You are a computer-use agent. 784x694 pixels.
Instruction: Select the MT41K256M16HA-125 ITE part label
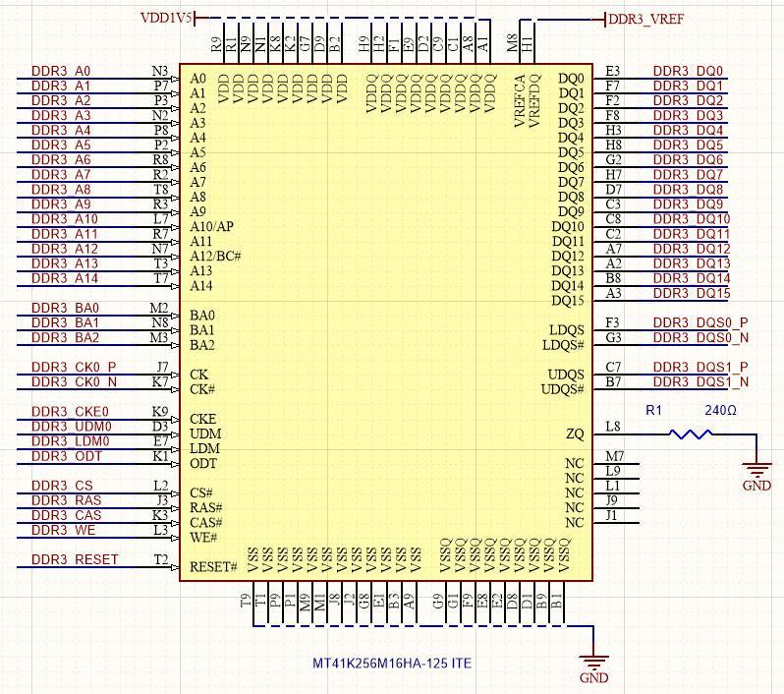[x=391, y=664]
